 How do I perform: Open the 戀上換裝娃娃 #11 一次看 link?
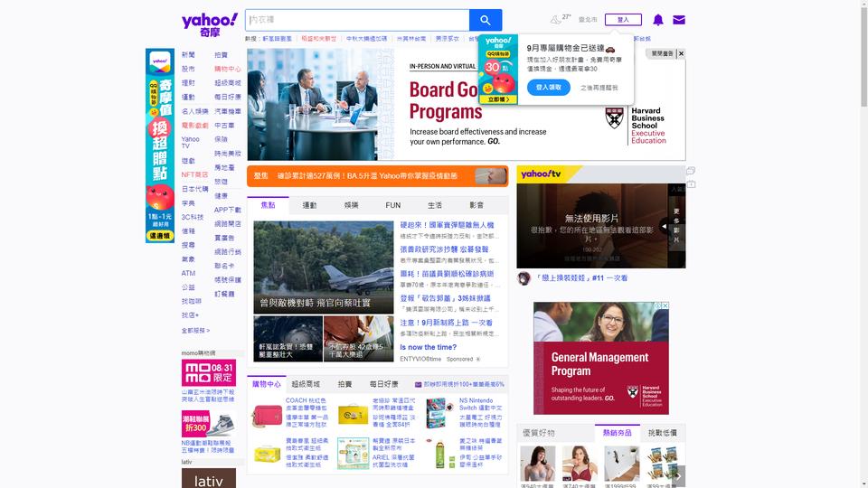coord(580,278)
